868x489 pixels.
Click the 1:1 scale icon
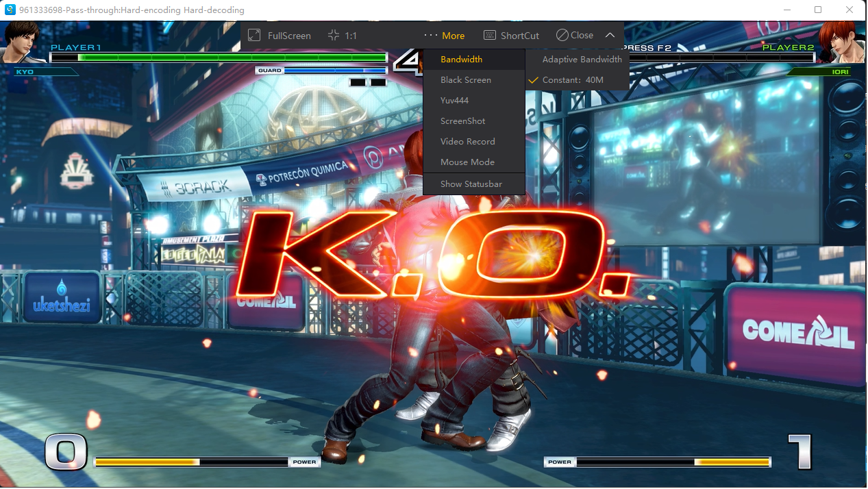334,35
